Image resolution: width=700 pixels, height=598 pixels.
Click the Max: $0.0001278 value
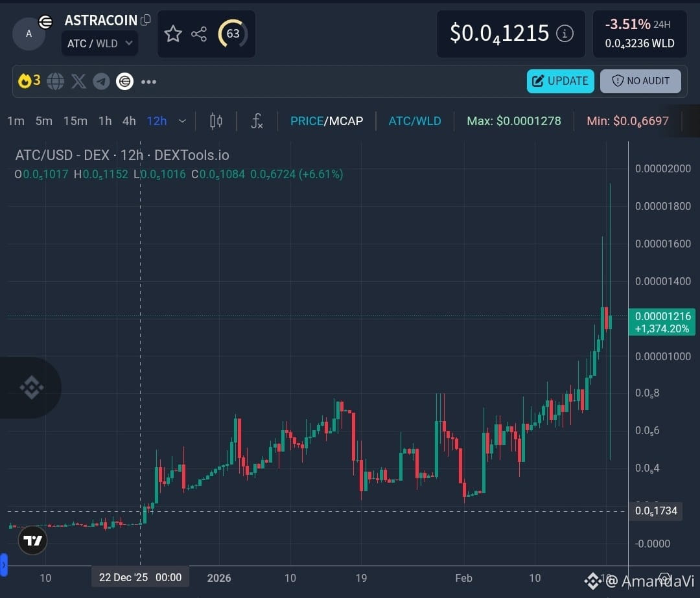click(514, 121)
